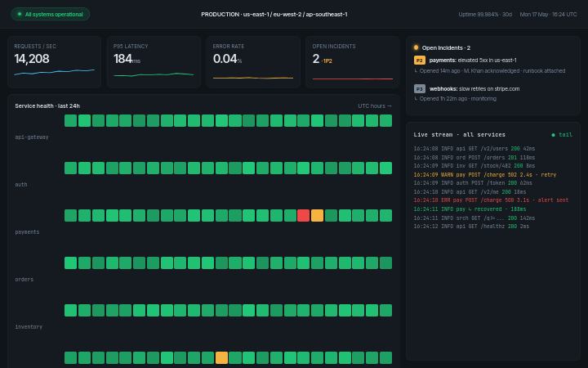
Task: Toggle the live stream tail indicator
Action: click(562, 135)
